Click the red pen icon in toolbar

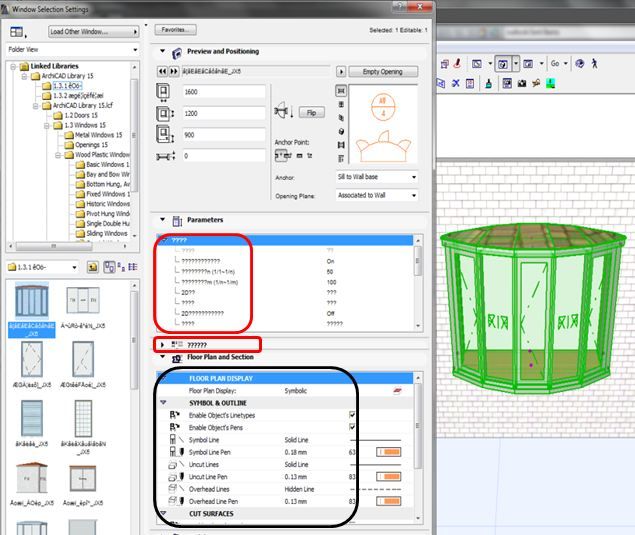[458, 63]
